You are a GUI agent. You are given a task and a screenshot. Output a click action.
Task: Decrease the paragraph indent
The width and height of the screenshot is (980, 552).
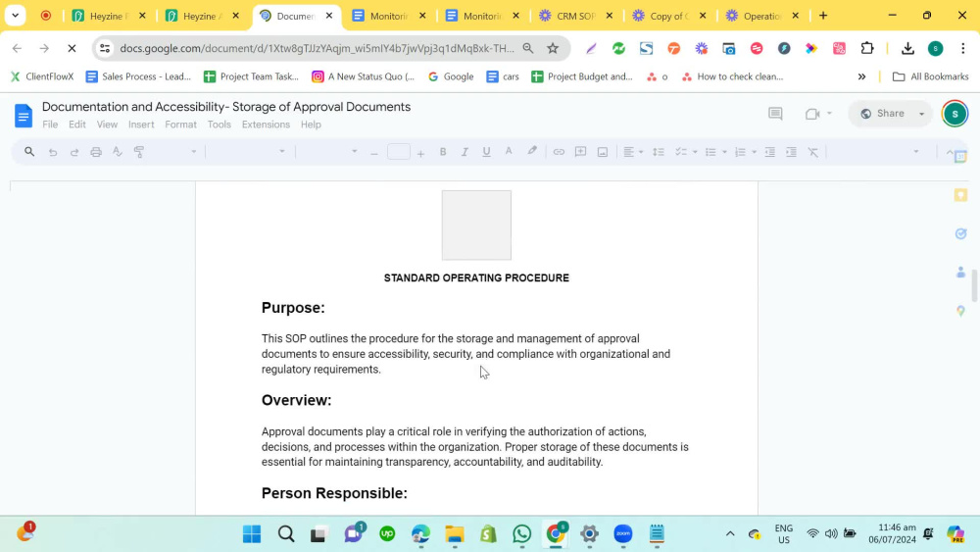pos(770,152)
